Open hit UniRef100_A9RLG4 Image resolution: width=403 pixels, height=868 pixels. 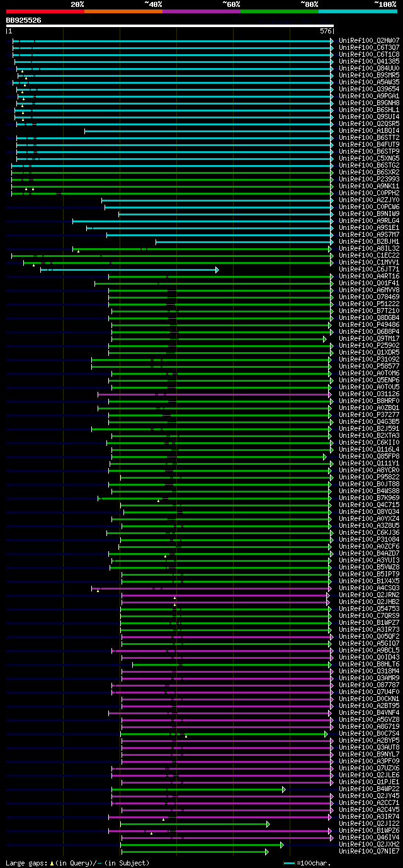[x=369, y=220]
